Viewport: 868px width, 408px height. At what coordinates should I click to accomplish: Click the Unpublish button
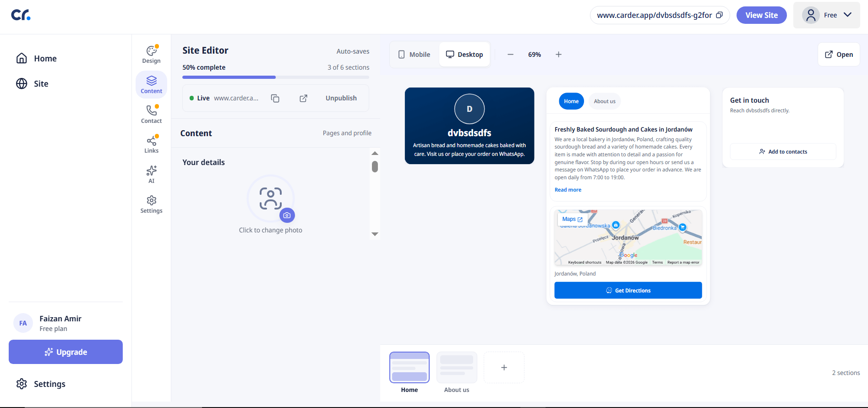coord(341,98)
